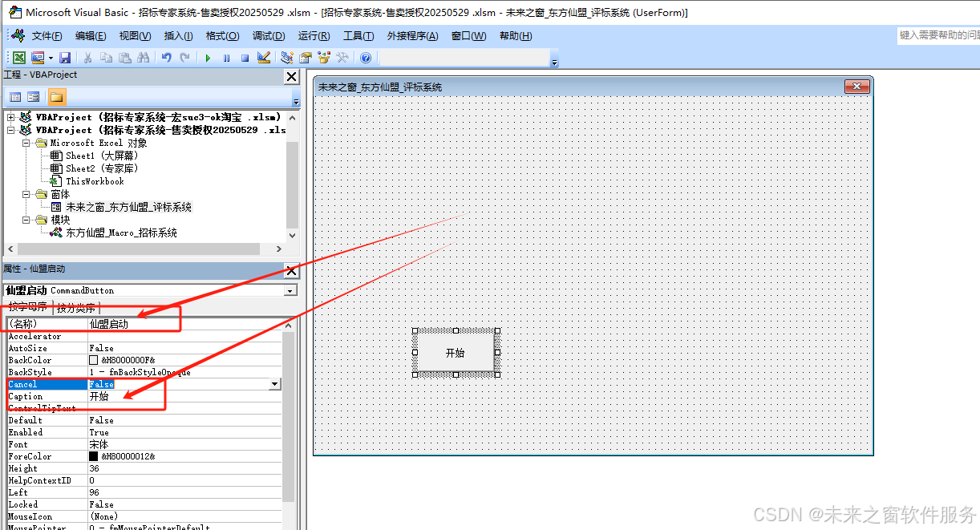Click the Break pause icon
Image resolution: width=980 pixels, height=530 pixels.
coord(226,58)
